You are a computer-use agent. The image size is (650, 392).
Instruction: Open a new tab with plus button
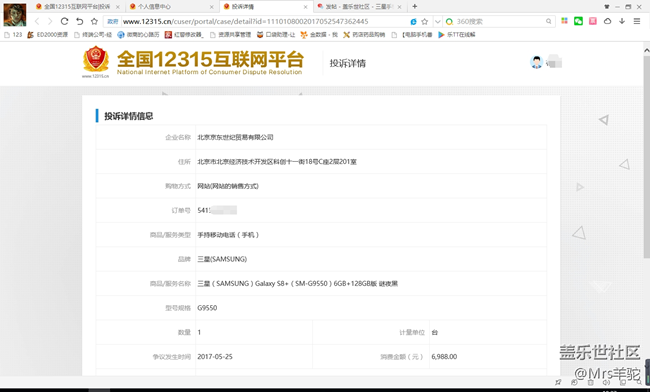[x=415, y=6]
